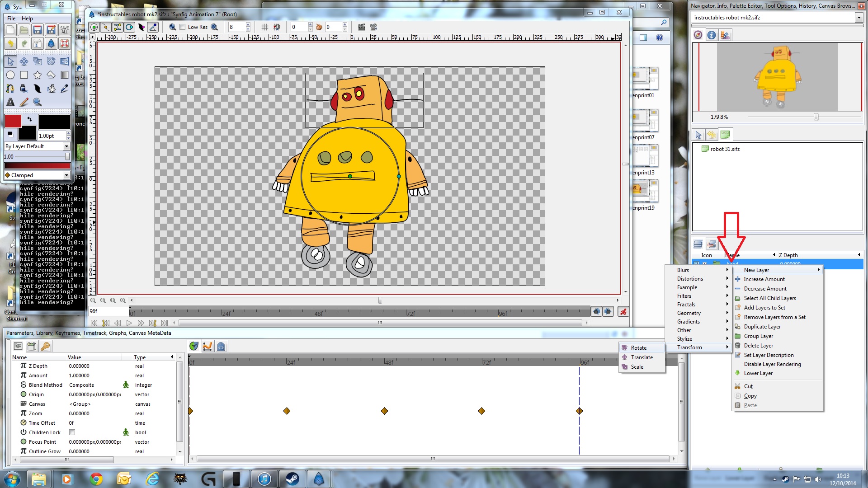Select the Transform (arrow) tool in toolbox

(x=10, y=61)
